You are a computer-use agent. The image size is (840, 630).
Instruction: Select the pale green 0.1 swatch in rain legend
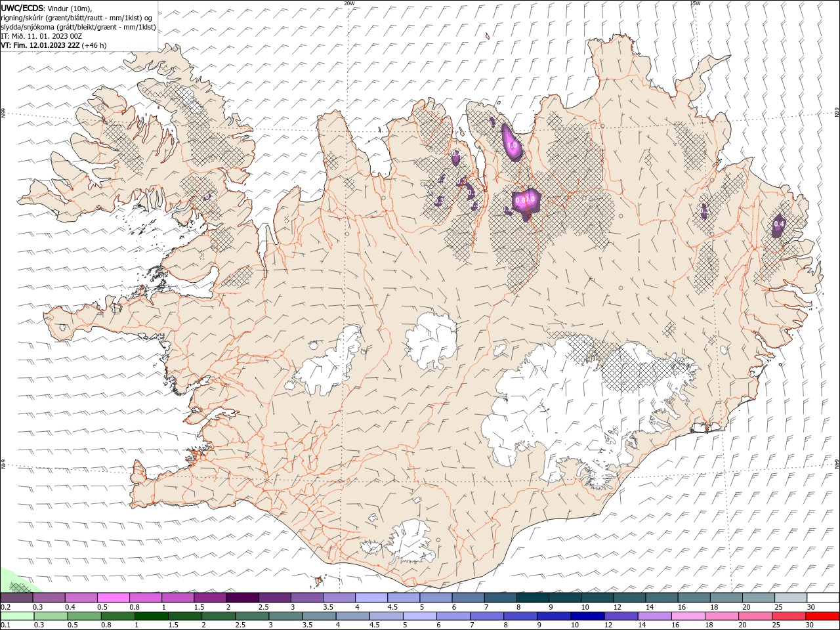17,616
